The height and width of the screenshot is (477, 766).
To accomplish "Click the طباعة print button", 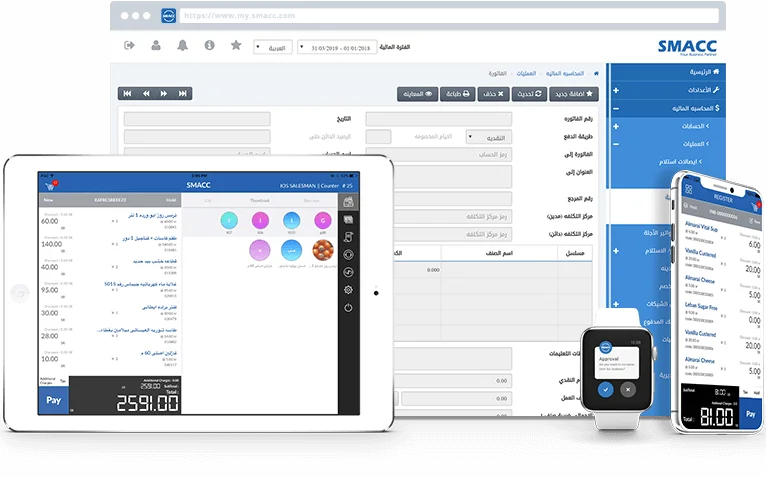I will (457, 94).
